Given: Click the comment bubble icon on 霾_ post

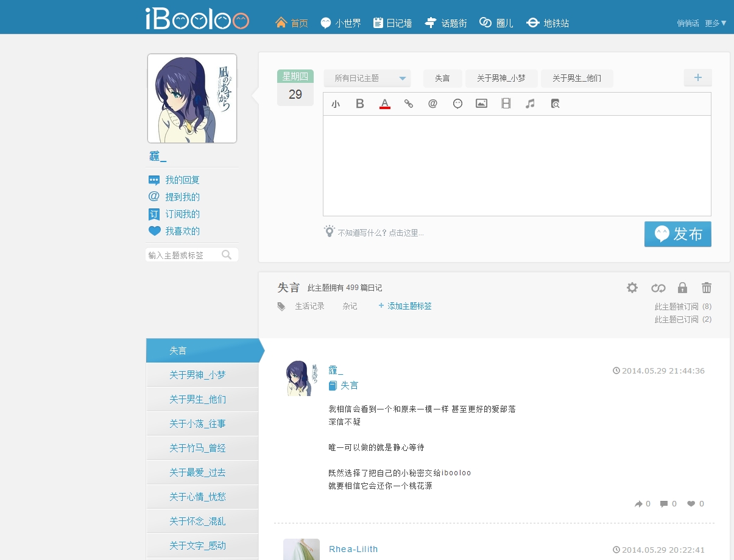Looking at the screenshot, I should point(664,504).
